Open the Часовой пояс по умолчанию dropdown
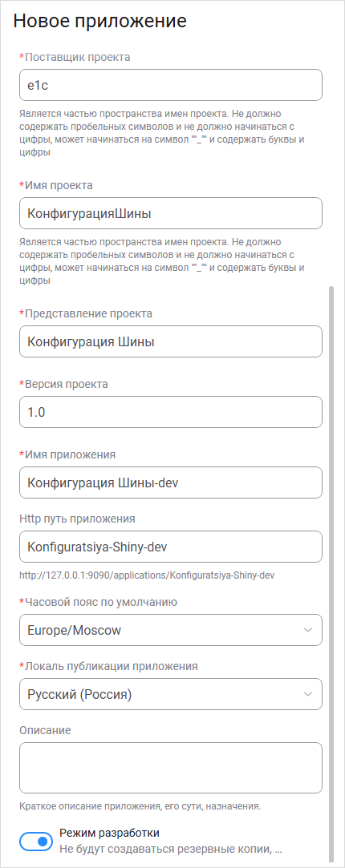Viewport: 345px width, 868px height. point(171,630)
